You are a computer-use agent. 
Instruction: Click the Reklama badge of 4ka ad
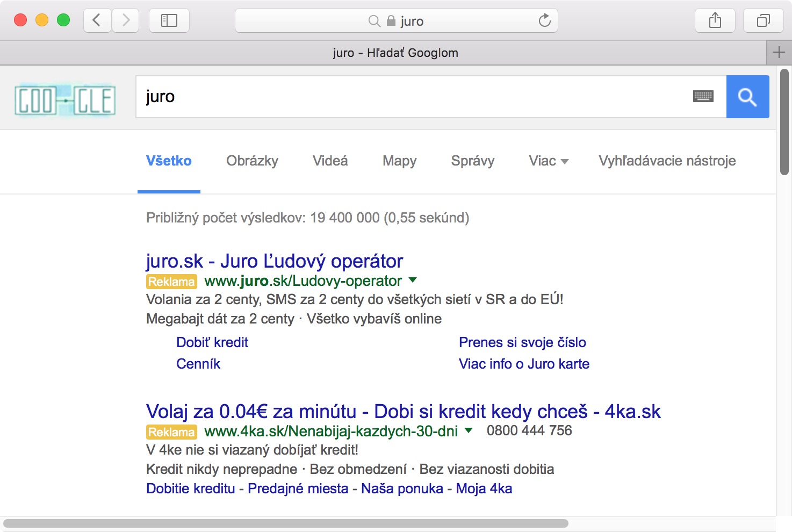[171, 432]
